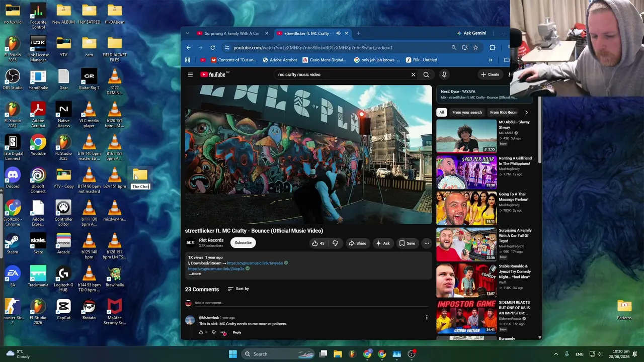Select the Logitech G HUB desktop icon

(63, 280)
